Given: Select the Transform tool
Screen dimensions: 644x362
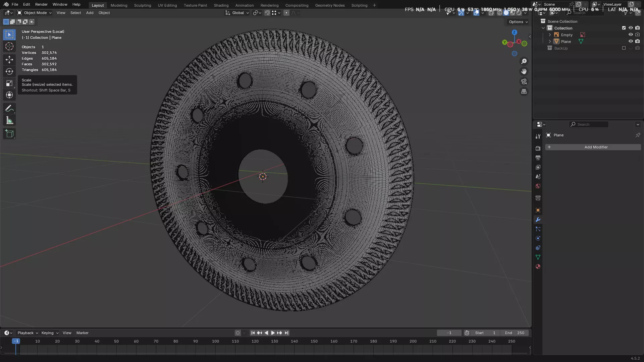Looking at the screenshot, I should (x=9, y=95).
